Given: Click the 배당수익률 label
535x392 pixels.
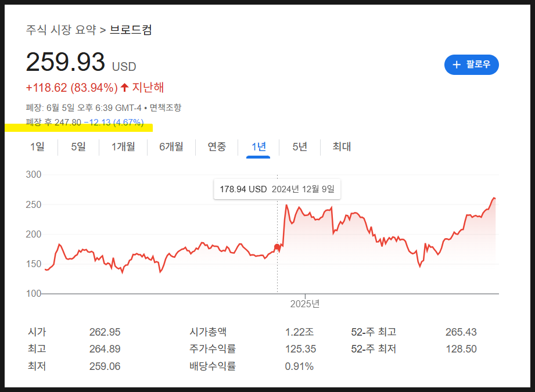Looking at the screenshot, I should click(x=213, y=366).
